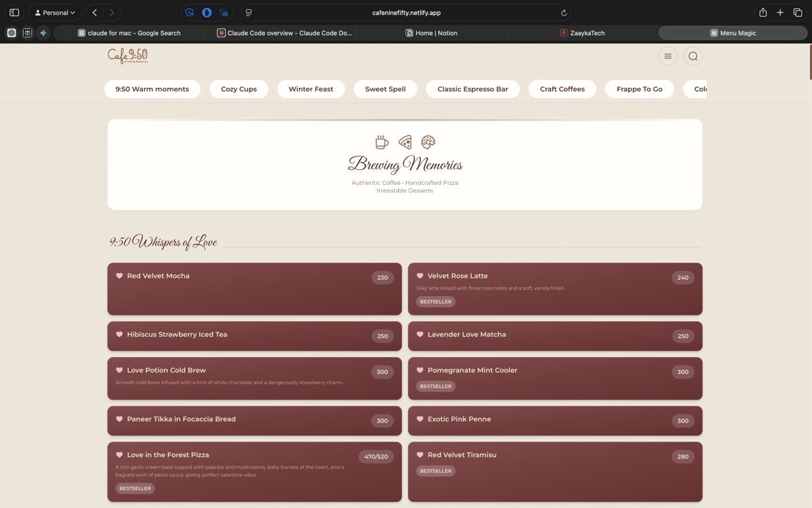Image resolution: width=812 pixels, height=508 pixels.
Task: Click the search magnifier icon
Action: click(692, 56)
